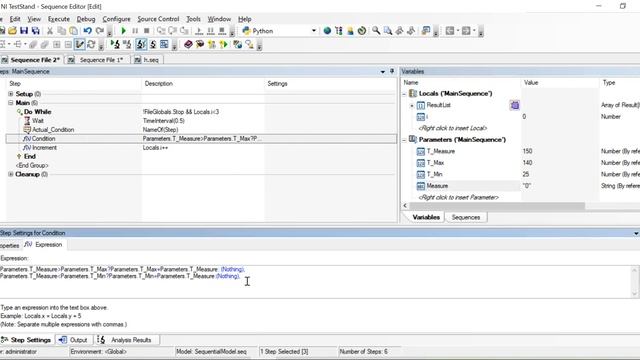Open a sequence file with the folder icon

point(12,31)
